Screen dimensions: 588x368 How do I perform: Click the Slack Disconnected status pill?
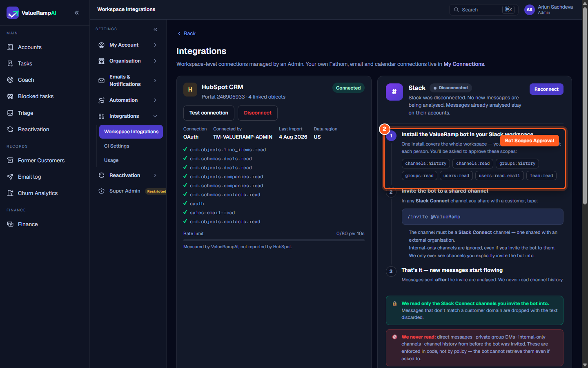[451, 88]
